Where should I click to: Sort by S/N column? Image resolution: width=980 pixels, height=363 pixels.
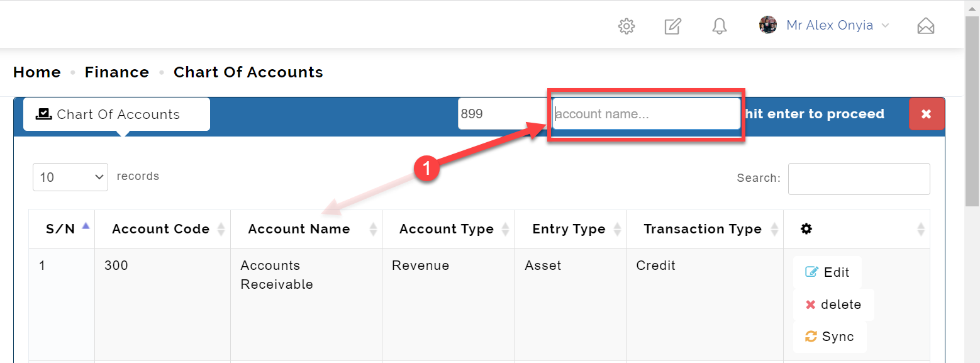[x=62, y=229]
